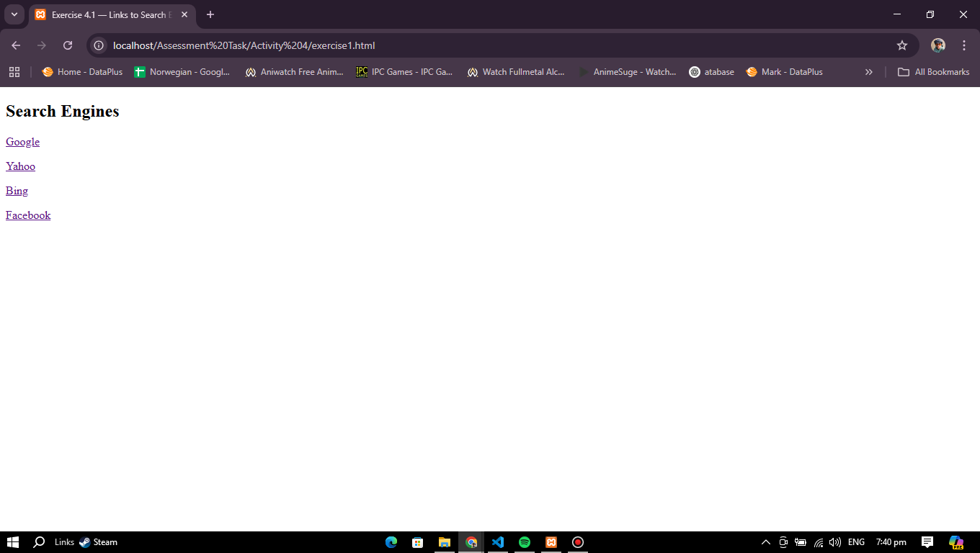
Task: Launch Spotify from the taskbar
Action: pos(525,542)
